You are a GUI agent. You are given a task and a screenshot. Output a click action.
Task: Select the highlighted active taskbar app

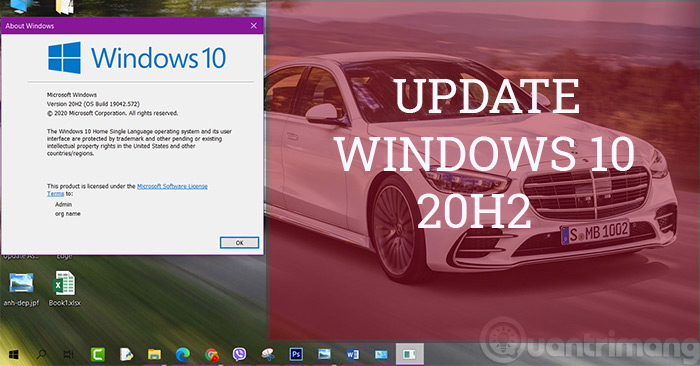pyautogui.click(x=410, y=355)
